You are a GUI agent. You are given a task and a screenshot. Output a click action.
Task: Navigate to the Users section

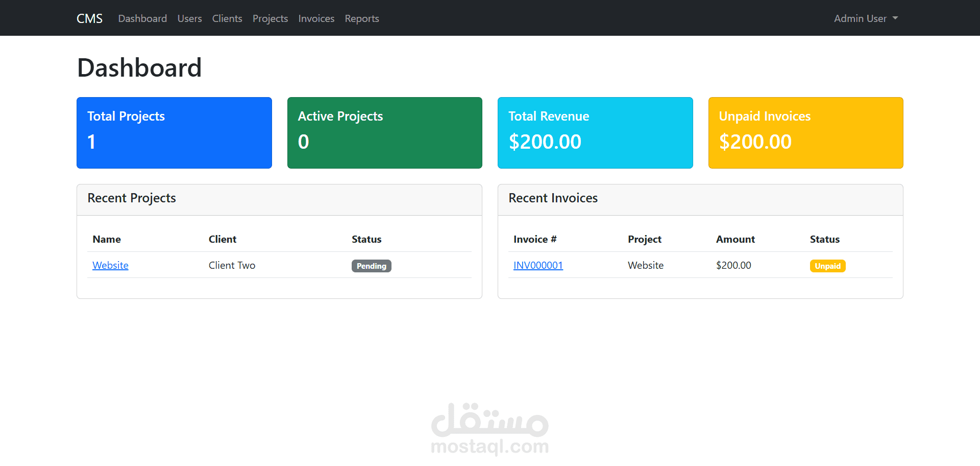(189, 18)
